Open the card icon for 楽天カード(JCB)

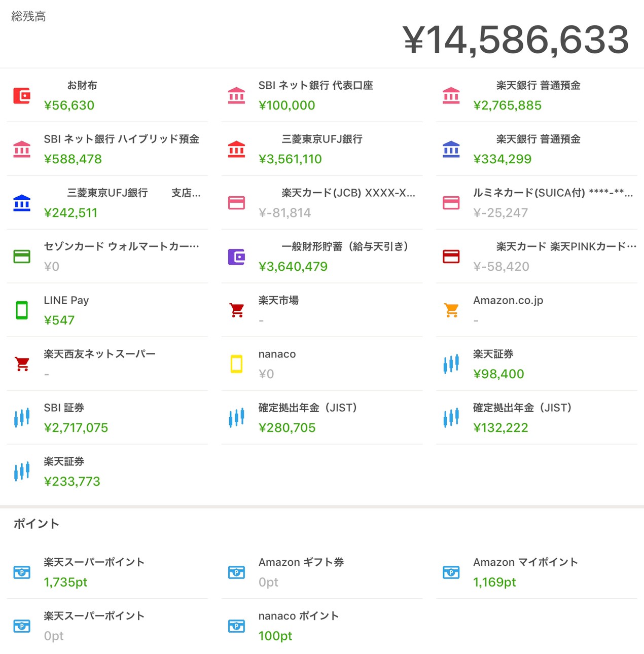pyautogui.click(x=236, y=203)
